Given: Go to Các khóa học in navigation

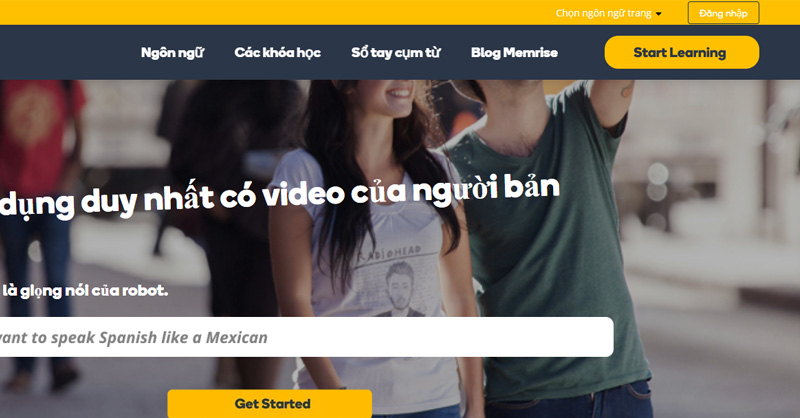Looking at the screenshot, I should coord(277,52).
